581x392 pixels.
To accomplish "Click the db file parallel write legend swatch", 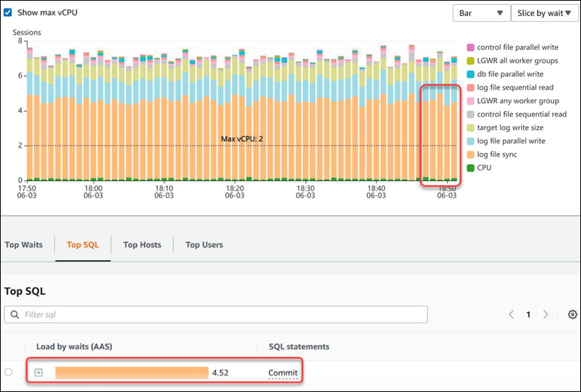I will coord(471,74).
